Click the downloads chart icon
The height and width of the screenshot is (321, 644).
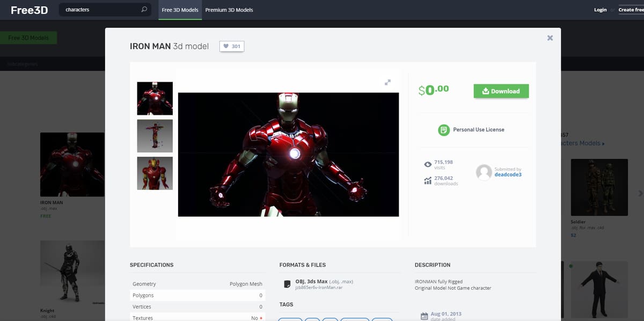[428, 181]
